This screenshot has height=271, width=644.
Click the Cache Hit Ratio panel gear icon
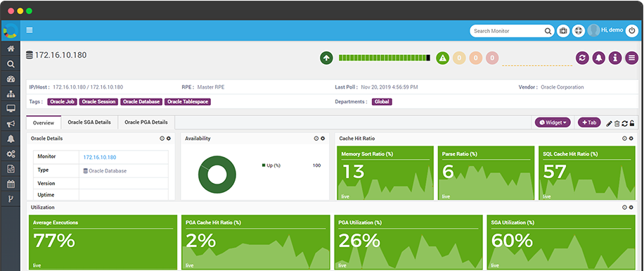pyautogui.click(x=631, y=139)
